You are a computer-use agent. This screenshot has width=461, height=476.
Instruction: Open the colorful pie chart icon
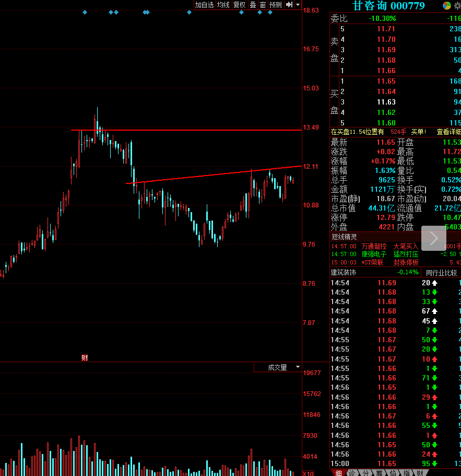(x=446, y=6)
